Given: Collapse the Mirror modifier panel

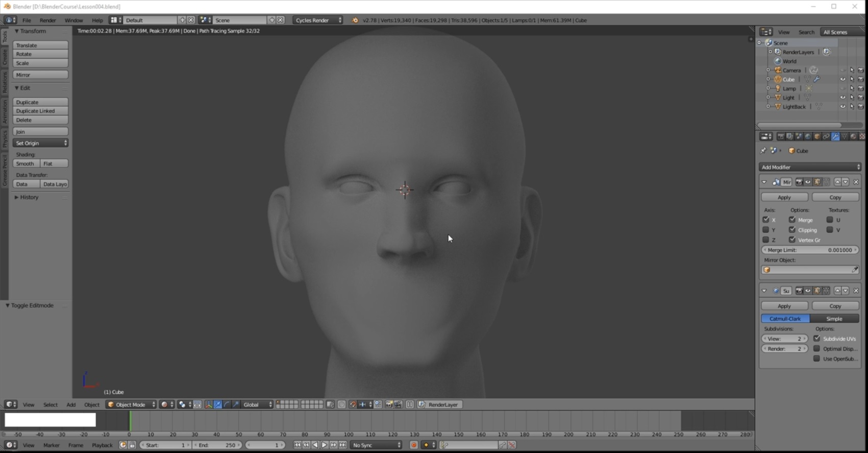Looking at the screenshot, I should coord(764,182).
